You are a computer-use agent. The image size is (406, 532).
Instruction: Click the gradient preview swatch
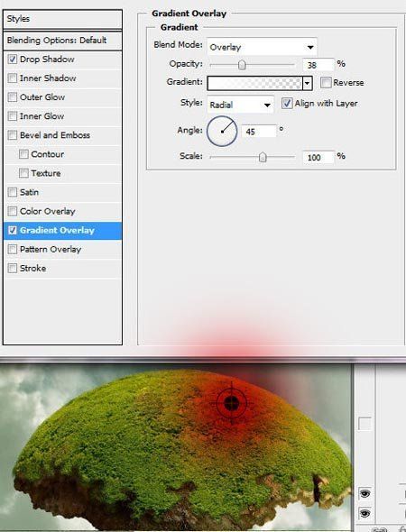pos(254,83)
